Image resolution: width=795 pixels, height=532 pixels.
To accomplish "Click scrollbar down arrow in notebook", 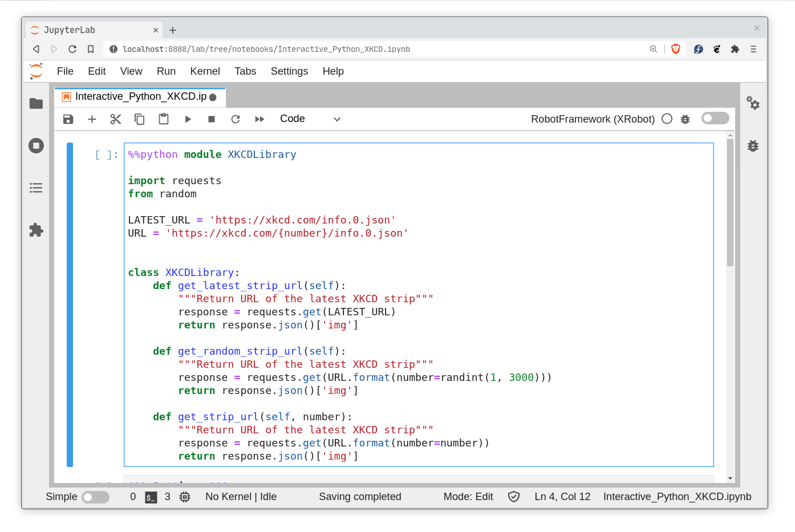I will pyautogui.click(x=730, y=478).
